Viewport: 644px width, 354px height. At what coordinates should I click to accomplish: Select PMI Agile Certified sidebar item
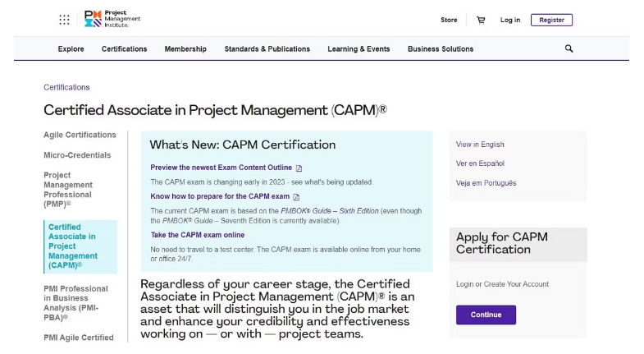coord(79,338)
